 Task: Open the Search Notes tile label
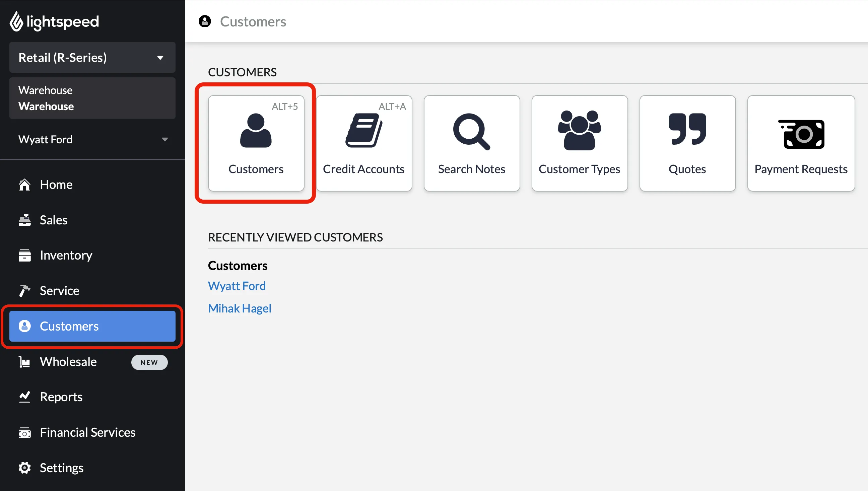point(471,169)
